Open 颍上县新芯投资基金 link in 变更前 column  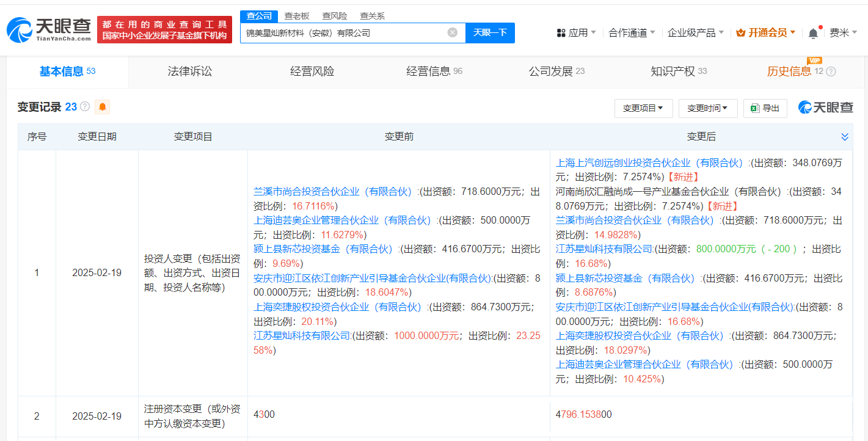pyautogui.click(x=324, y=249)
